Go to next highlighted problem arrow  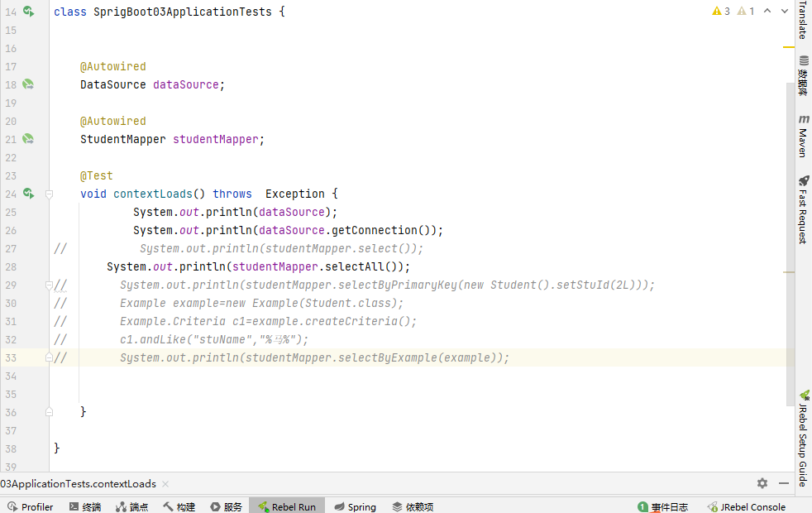coord(785,11)
